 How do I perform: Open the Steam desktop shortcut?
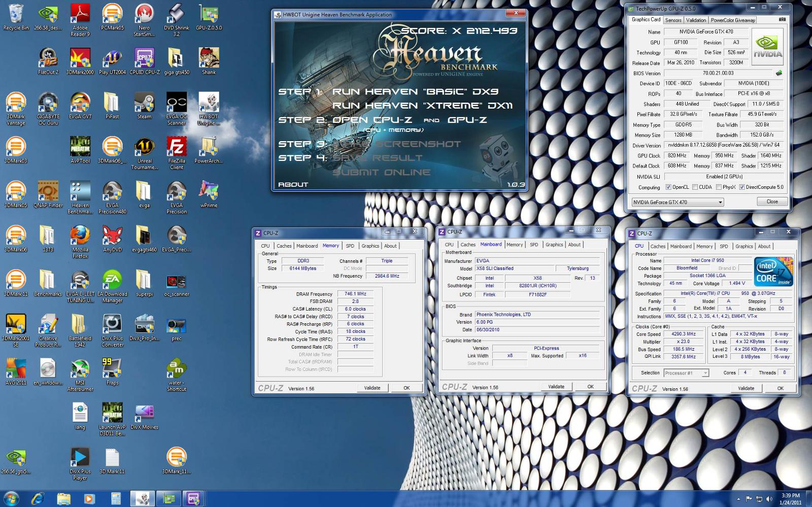[144, 106]
